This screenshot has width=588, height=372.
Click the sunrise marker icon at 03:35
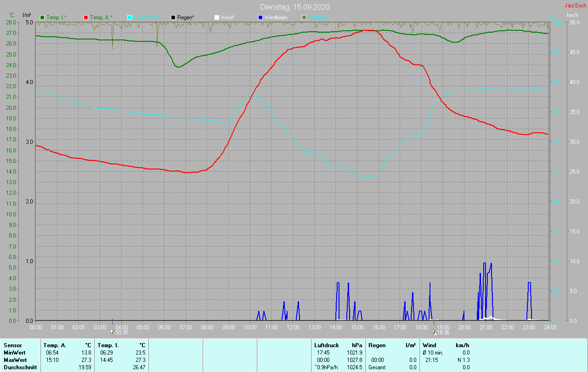point(113,332)
